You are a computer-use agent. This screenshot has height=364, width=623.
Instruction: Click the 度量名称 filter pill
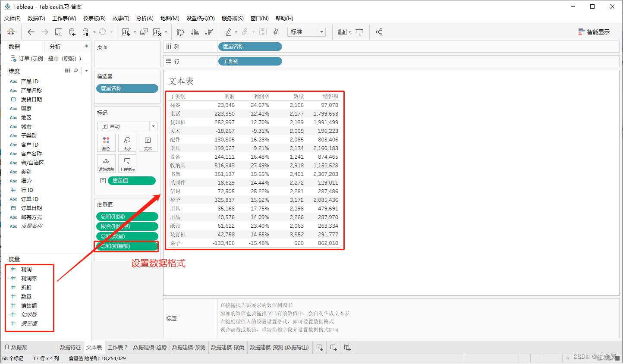(127, 88)
